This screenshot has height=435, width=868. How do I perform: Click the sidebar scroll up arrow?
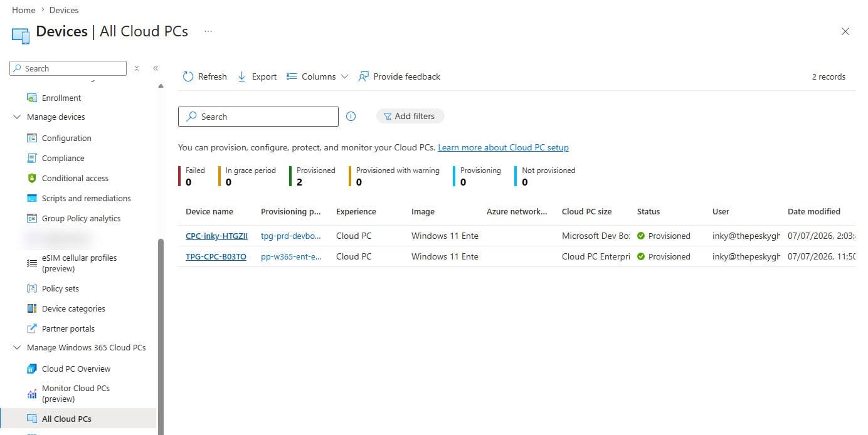tap(161, 86)
